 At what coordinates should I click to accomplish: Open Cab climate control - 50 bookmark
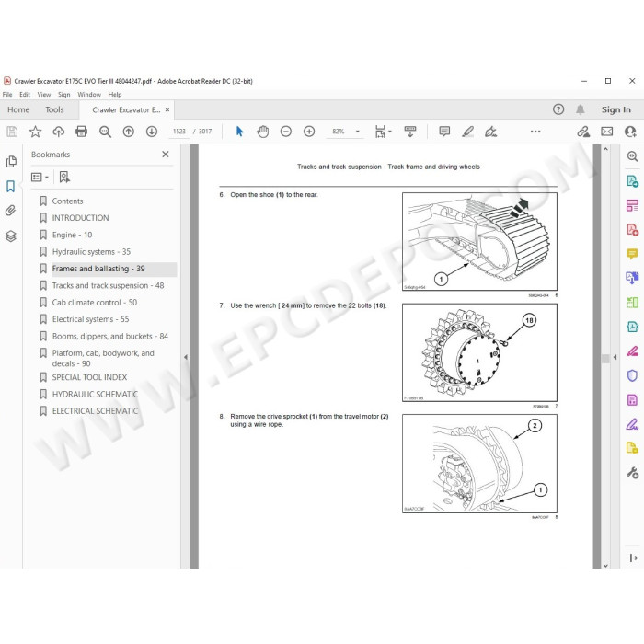tap(95, 303)
